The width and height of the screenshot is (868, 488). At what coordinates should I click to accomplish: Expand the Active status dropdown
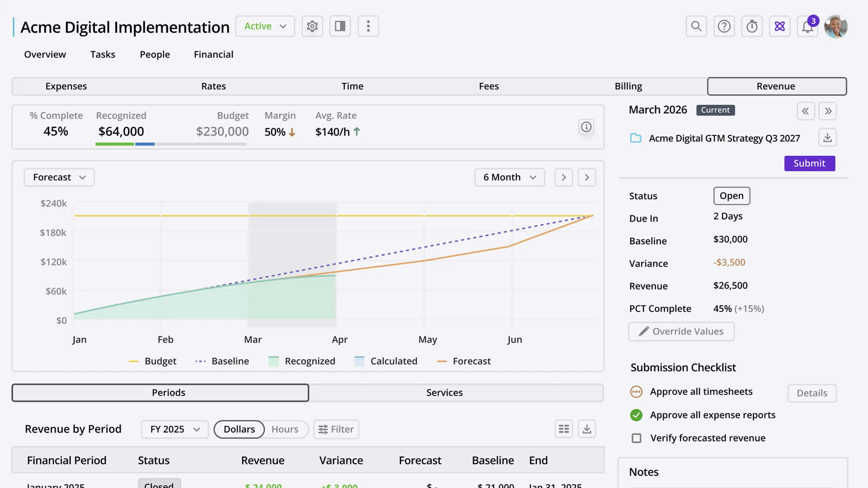(x=265, y=26)
